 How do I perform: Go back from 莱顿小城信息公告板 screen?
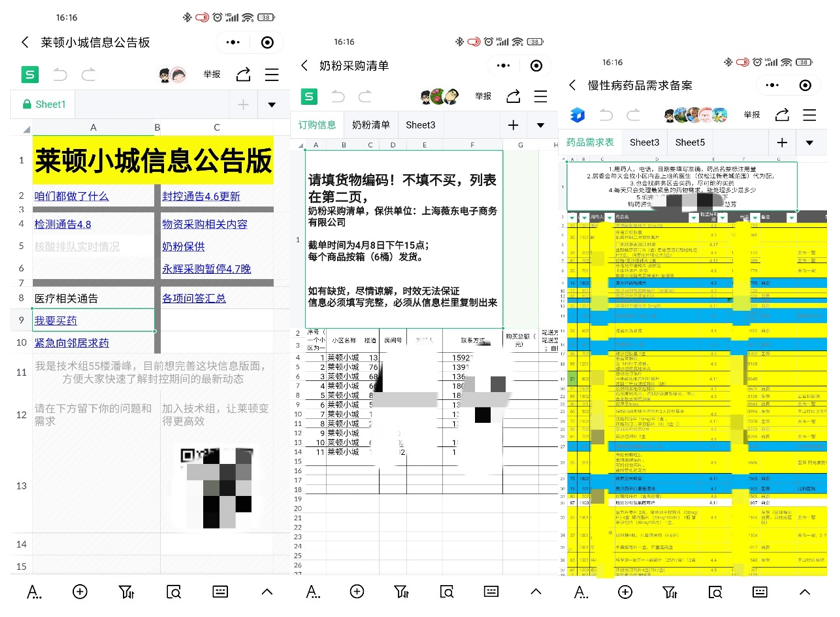click(25, 42)
